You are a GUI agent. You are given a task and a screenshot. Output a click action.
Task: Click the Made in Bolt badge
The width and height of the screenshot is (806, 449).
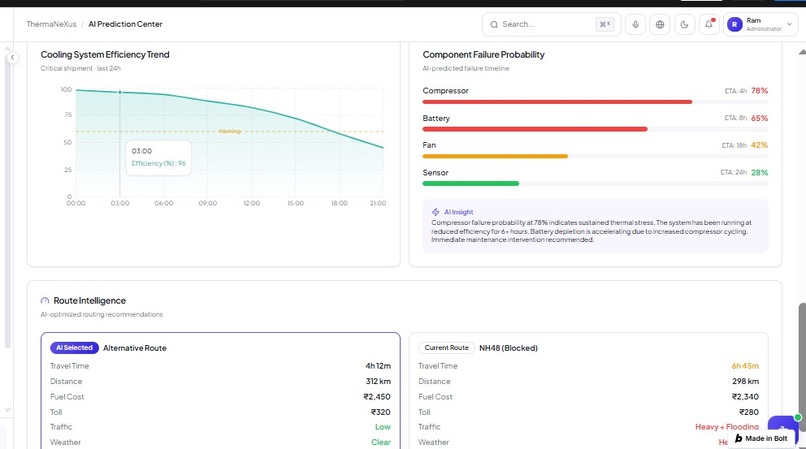pyautogui.click(x=761, y=439)
